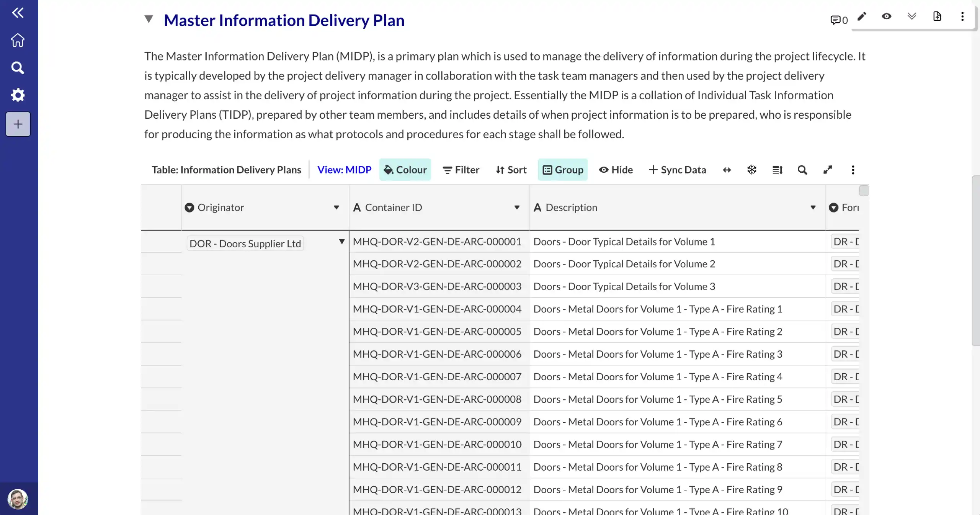
Task: Enable row colouring via the Colour button
Action: coord(405,170)
